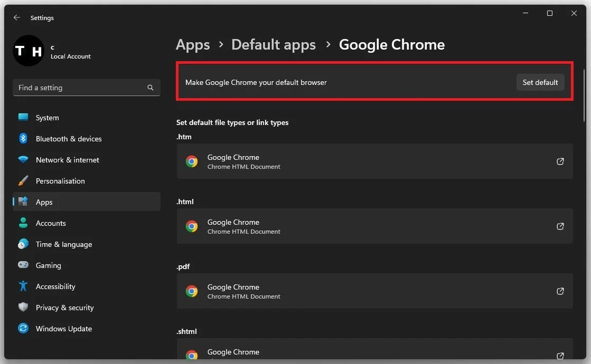
Task: Open external link icon for .htm
Action: pos(560,161)
